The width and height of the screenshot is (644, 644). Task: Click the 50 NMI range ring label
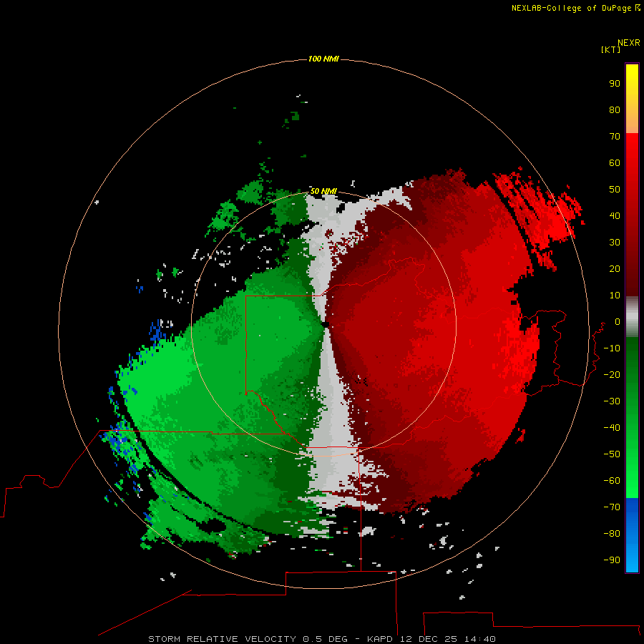pos(323,191)
